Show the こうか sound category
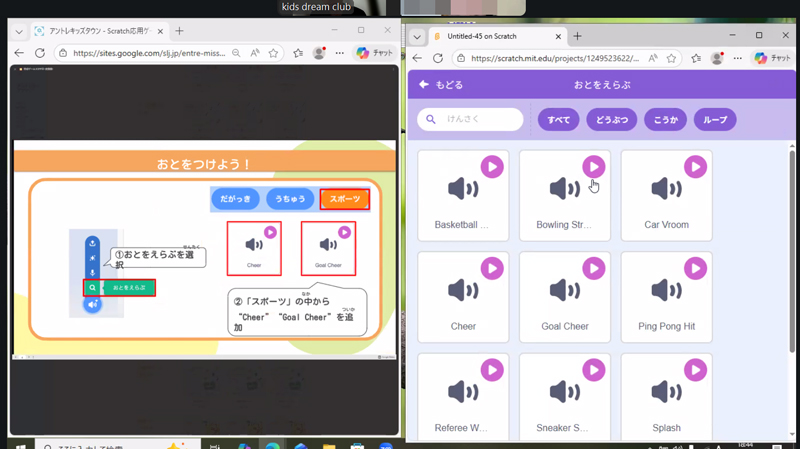 pyautogui.click(x=665, y=120)
